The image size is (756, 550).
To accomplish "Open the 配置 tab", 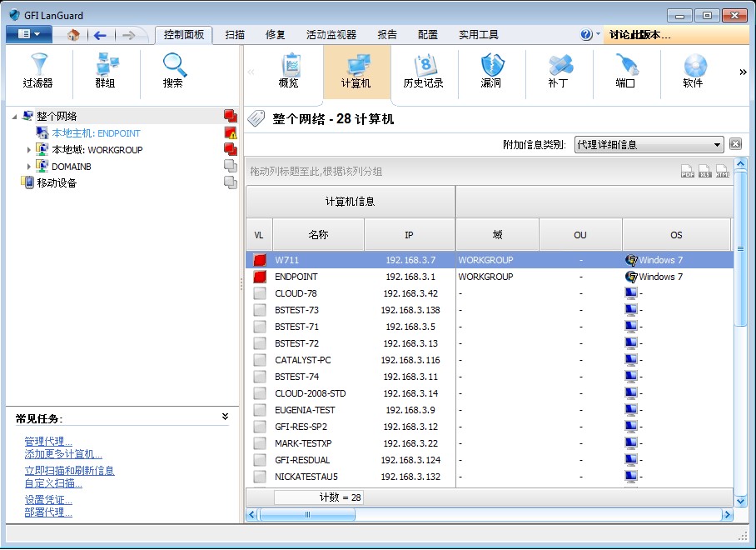I will pyautogui.click(x=428, y=35).
